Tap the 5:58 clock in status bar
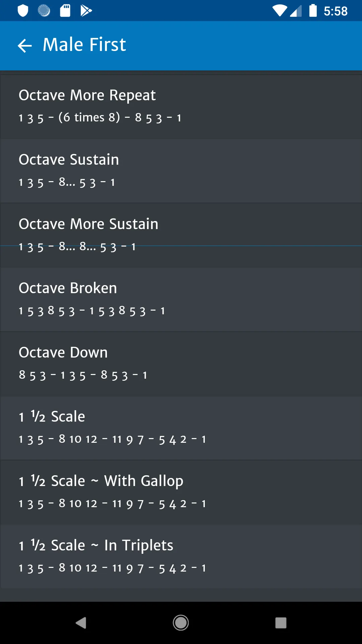The image size is (362, 644). coord(336,11)
